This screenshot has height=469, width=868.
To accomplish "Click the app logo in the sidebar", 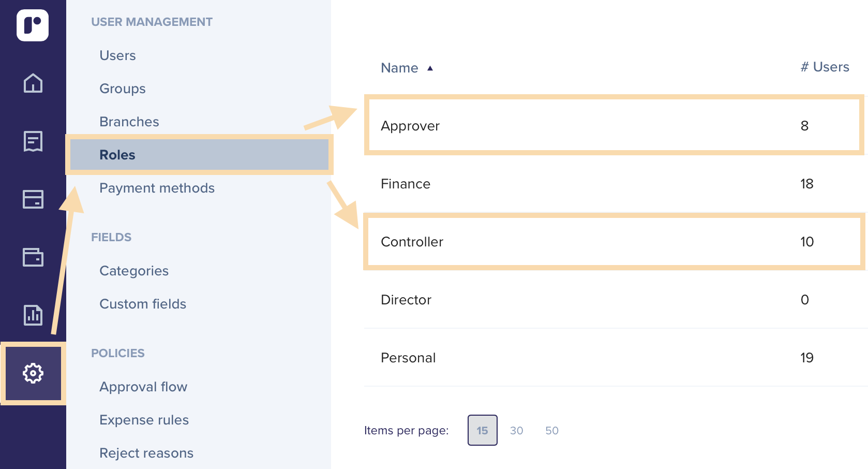I will 33,25.
